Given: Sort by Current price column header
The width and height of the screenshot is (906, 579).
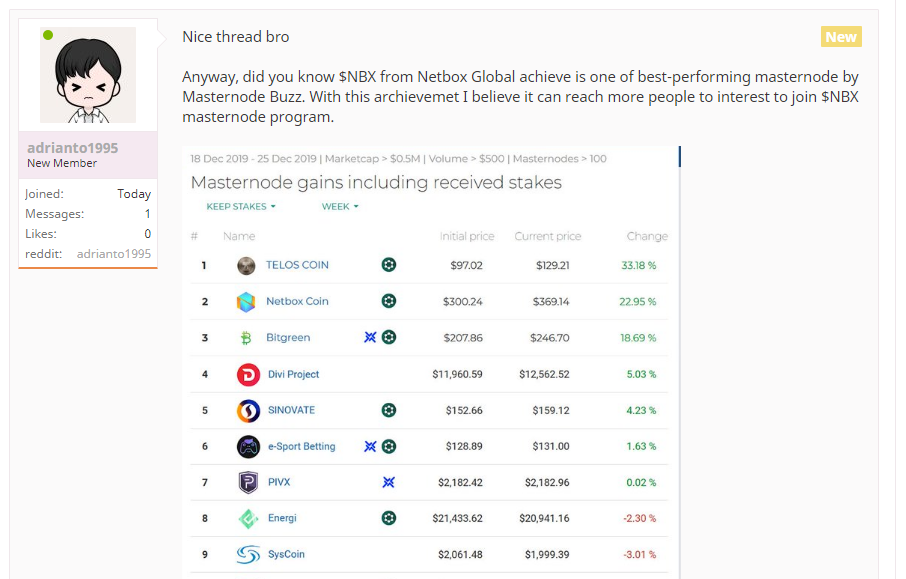Looking at the screenshot, I should (x=548, y=236).
